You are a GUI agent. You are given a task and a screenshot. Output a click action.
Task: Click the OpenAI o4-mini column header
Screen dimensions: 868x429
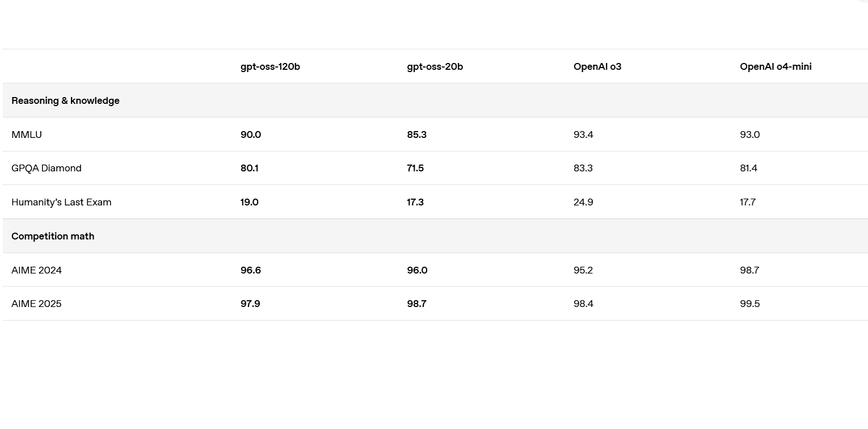(775, 66)
